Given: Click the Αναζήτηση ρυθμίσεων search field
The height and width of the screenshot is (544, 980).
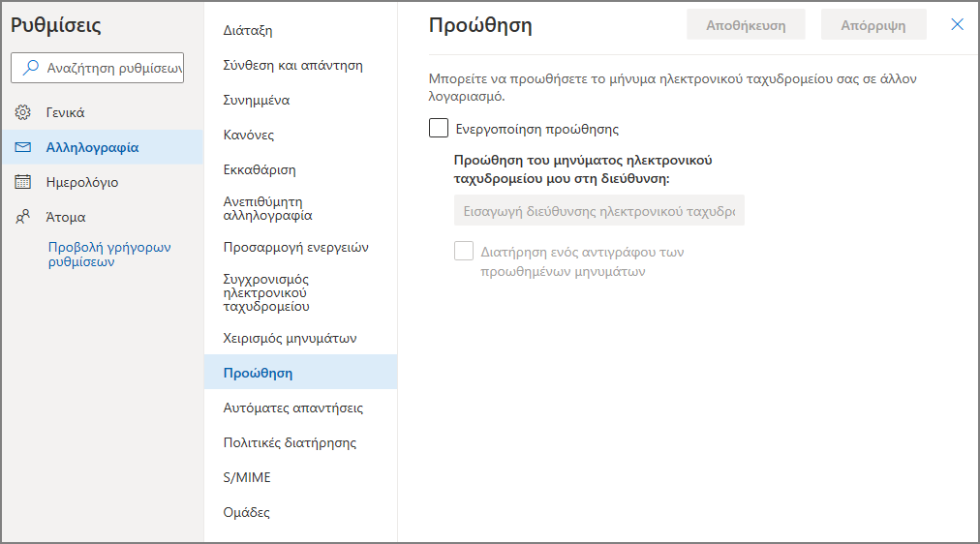Looking at the screenshot, I should coord(98,68).
